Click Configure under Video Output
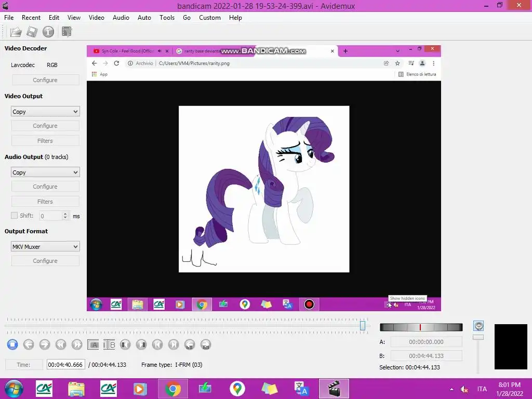Image resolution: width=532 pixels, height=399 pixels. 45,126
